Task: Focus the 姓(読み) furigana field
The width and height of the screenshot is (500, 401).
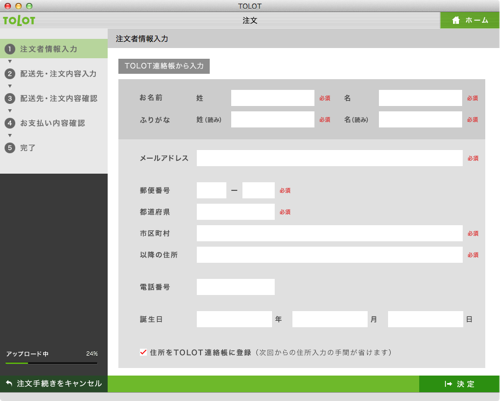Action: click(273, 119)
